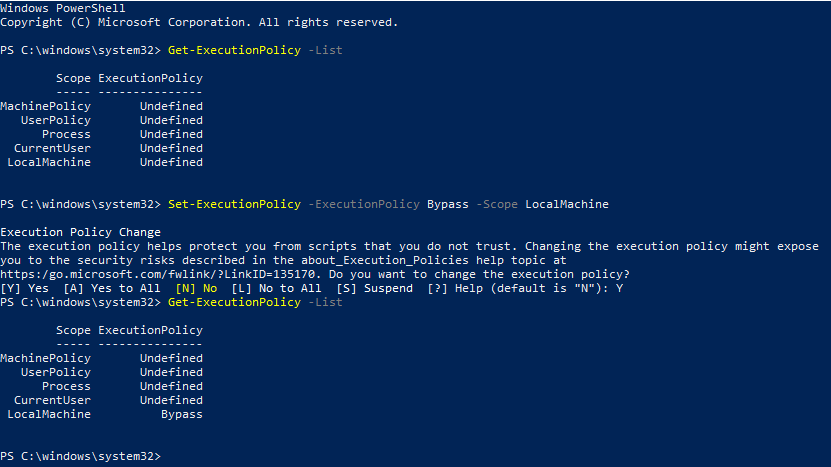Click the "[S] Suspend" choice text
The height and width of the screenshot is (467, 831).
tap(374, 288)
